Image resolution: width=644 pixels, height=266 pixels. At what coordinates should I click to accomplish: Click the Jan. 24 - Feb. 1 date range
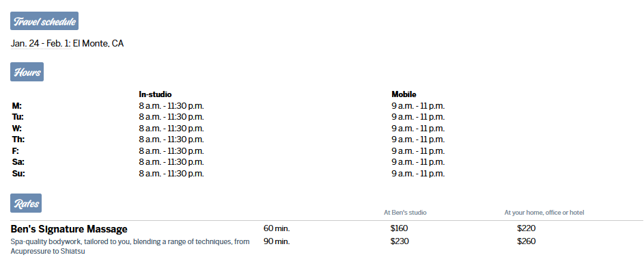pyautogui.click(x=41, y=44)
